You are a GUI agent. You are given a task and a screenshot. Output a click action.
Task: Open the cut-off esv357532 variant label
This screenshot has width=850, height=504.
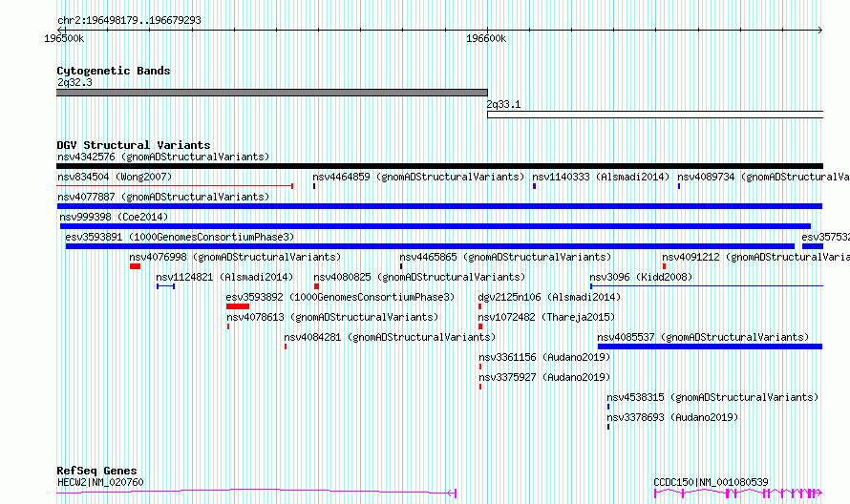tap(825, 237)
